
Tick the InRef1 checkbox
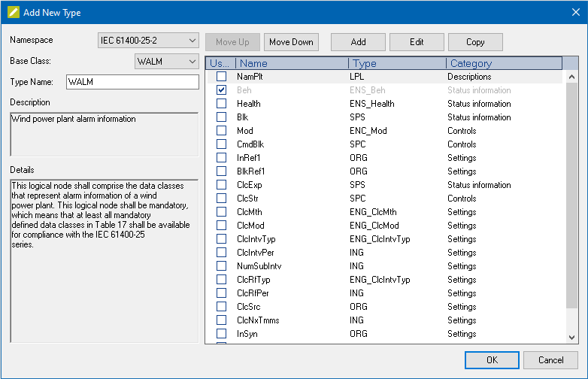(222, 157)
